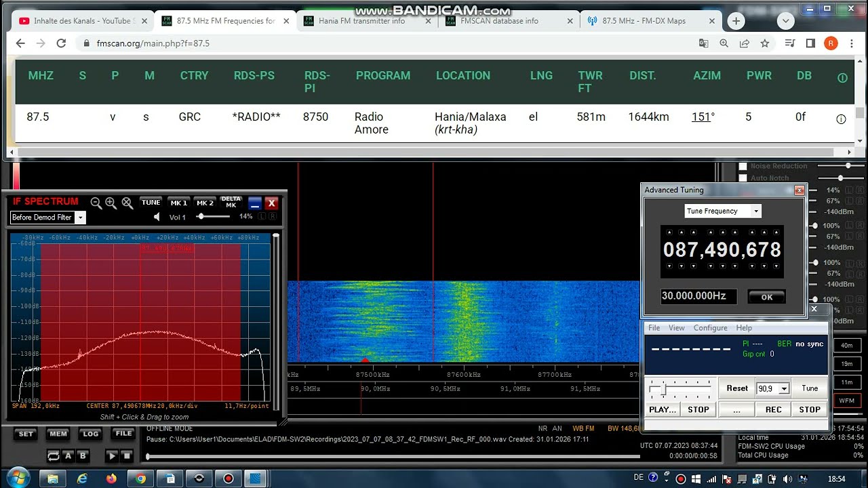This screenshot has width=868, height=488.
Task: Open File Explorer from taskbar
Action: [x=53, y=479]
